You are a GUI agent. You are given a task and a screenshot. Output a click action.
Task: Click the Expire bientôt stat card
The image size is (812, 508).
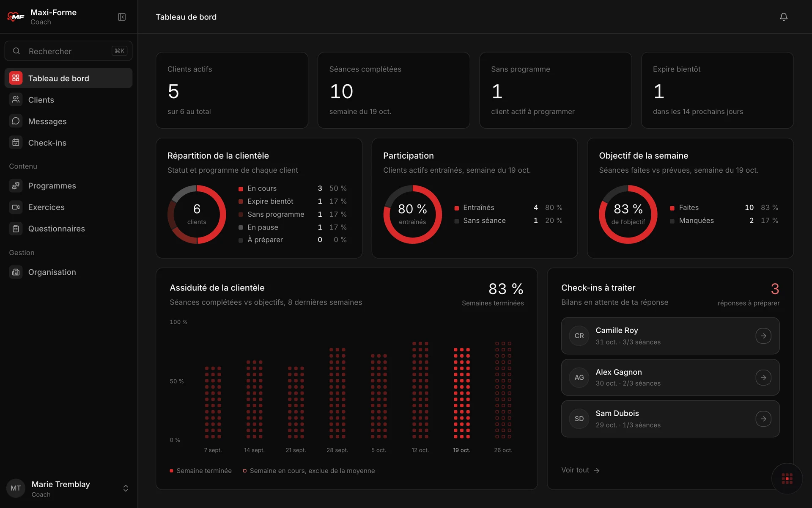717,90
